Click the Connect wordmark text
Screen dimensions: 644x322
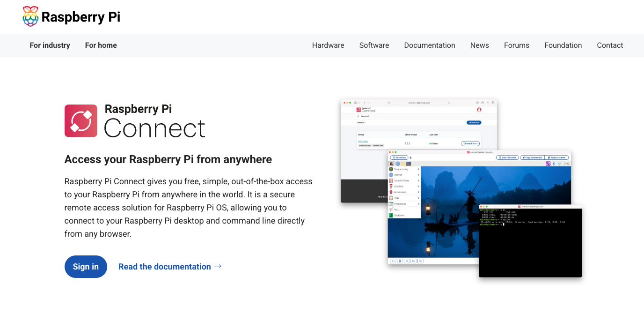[x=154, y=128]
